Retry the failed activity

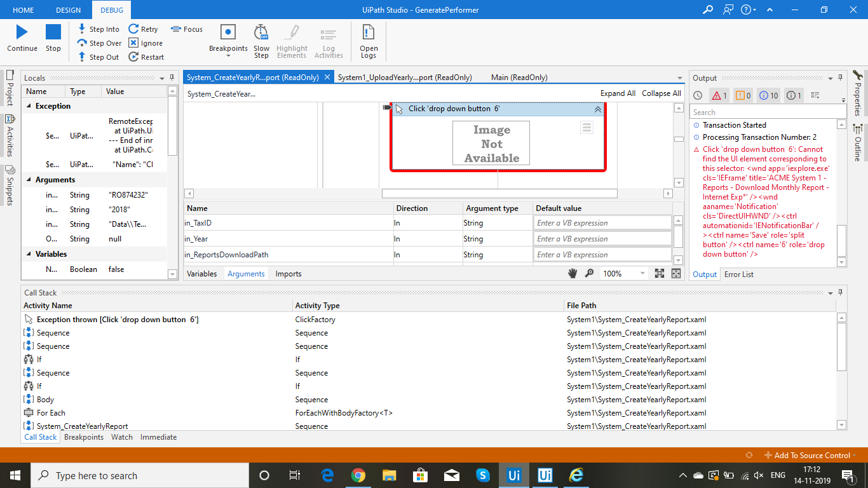[x=143, y=29]
